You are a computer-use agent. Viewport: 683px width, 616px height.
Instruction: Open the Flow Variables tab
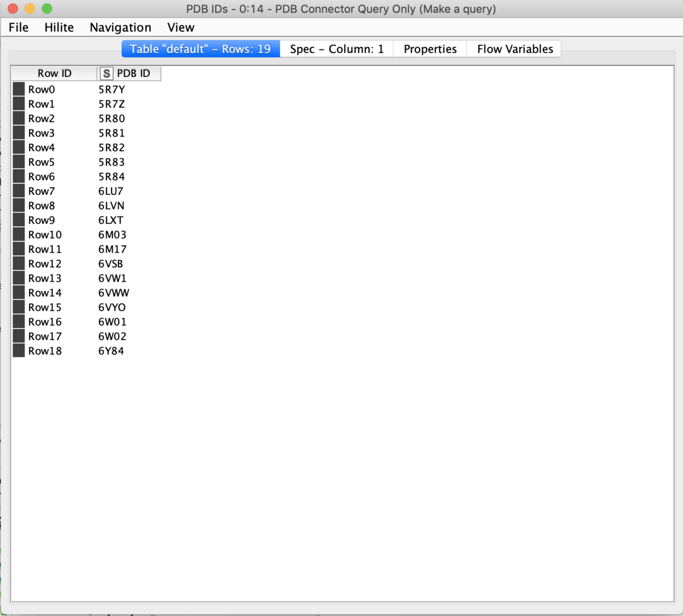[515, 49]
